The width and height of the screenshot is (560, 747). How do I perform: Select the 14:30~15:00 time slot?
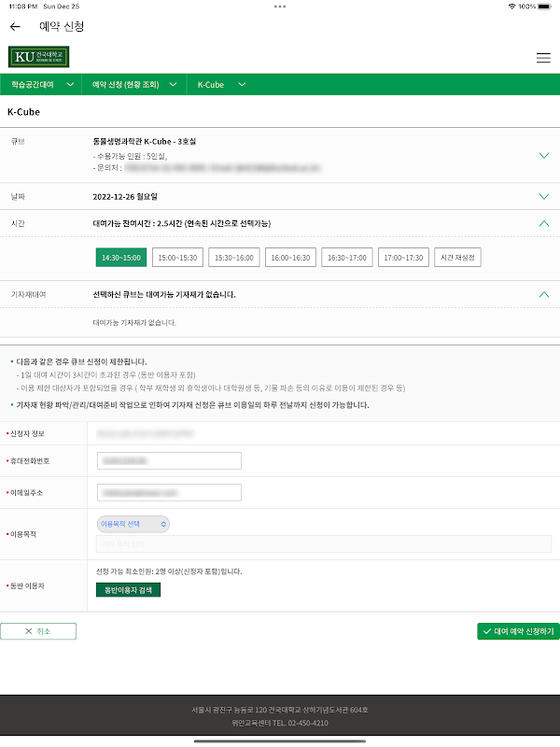(x=121, y=258)
